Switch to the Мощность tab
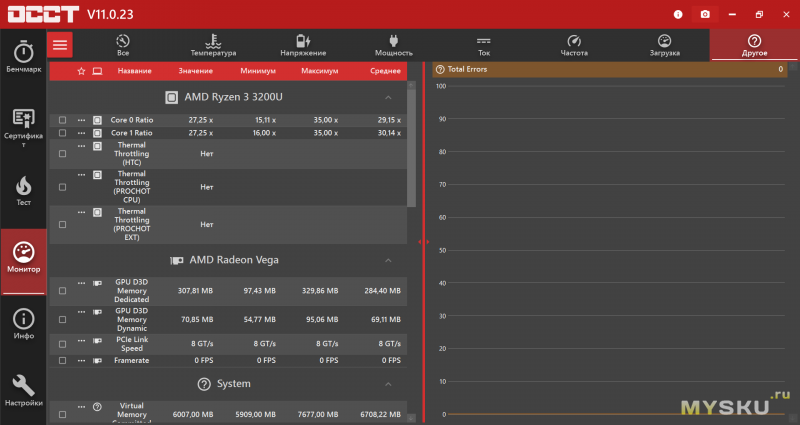Viewport: 800px width, 425px height. [393, 45]
